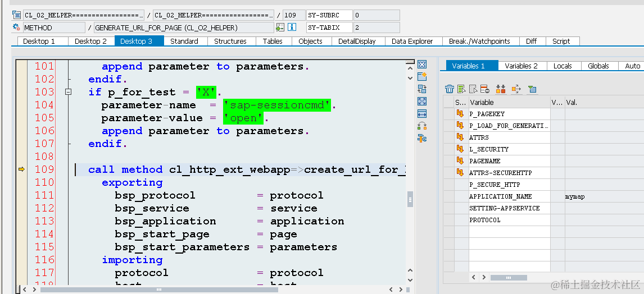Click the Replace Tool icon beside the source editor
The image size is (644, 294).
pyautogui.click(x=422, y=89)
